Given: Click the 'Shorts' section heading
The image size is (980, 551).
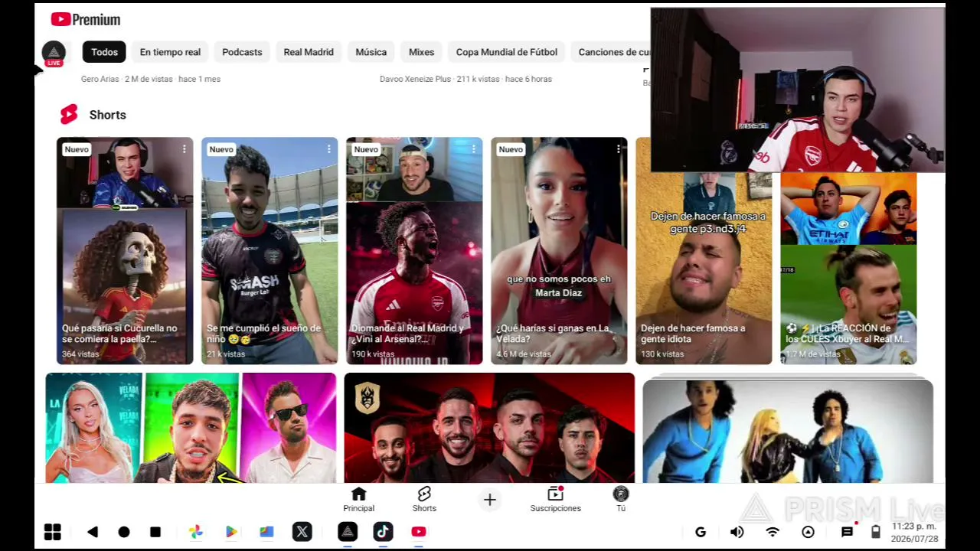Looking at the screenshot, I should [107, 115].
